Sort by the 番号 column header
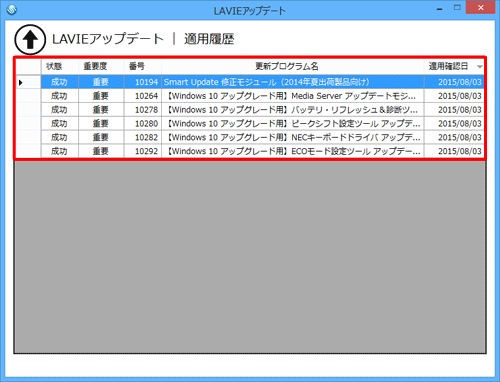 click(143, 66)
